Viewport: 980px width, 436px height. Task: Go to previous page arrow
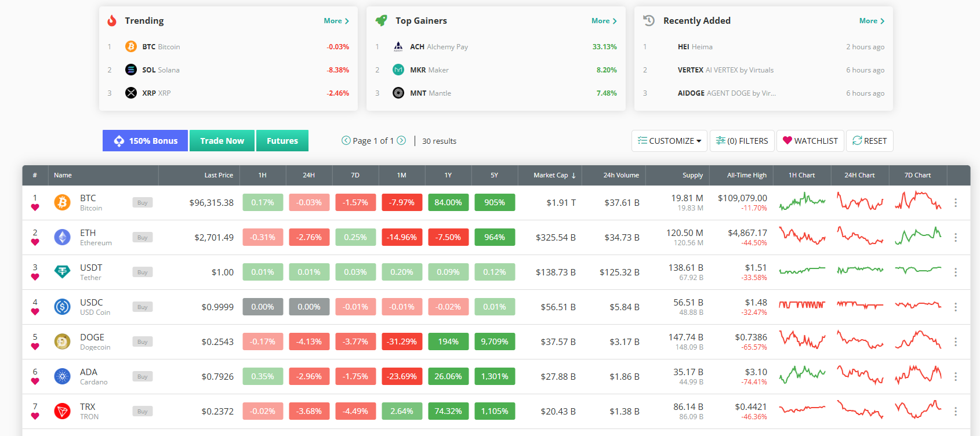(346, 140)
